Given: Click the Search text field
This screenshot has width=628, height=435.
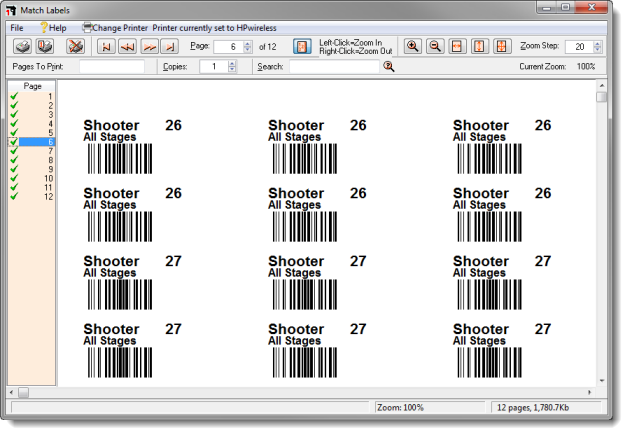Looking at the screenshot, I should click(334, 66).
